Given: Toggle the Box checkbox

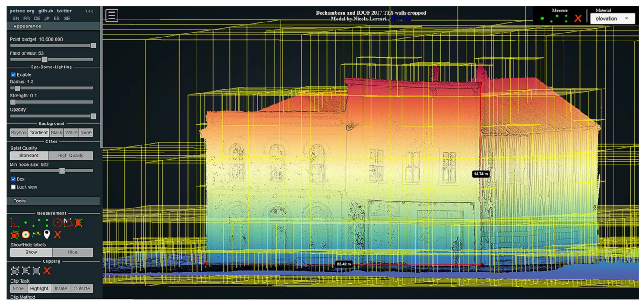Looking at the screenshot, I should point(13,179).
